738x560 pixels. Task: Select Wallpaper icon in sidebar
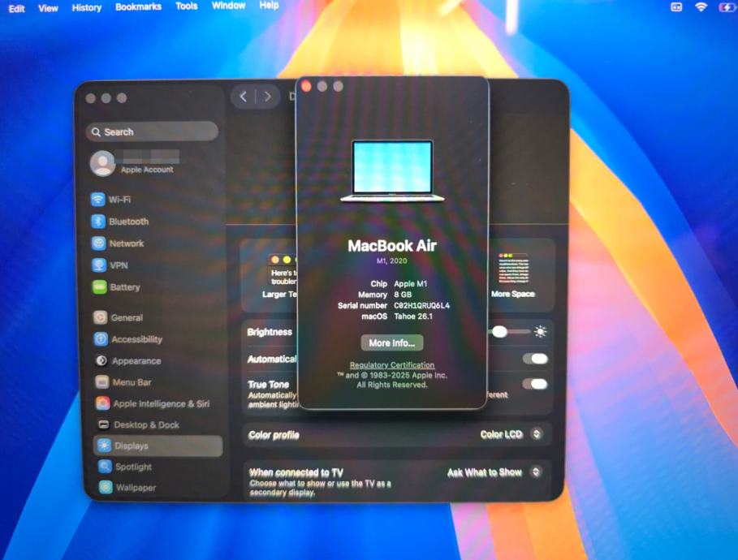tap(106, 487)
